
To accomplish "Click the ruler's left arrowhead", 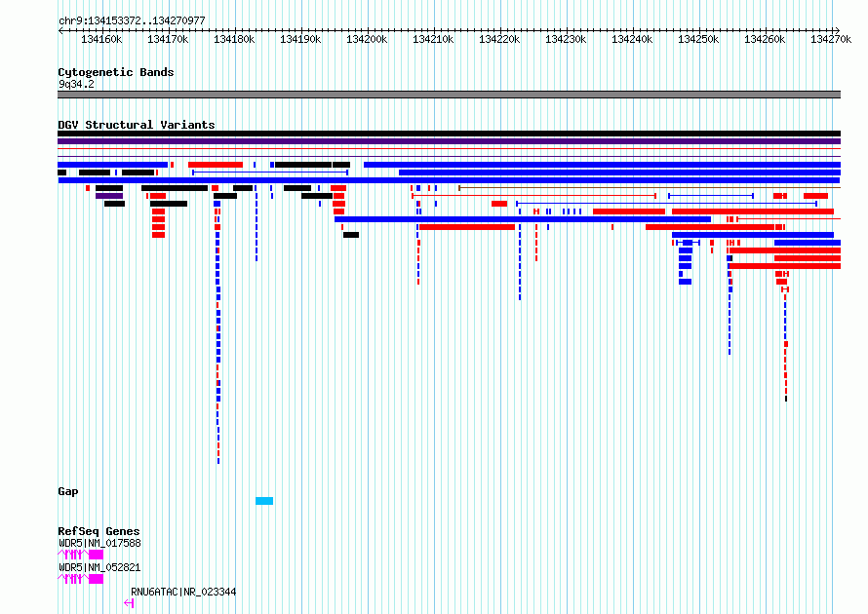I will (x=60, y=30).
